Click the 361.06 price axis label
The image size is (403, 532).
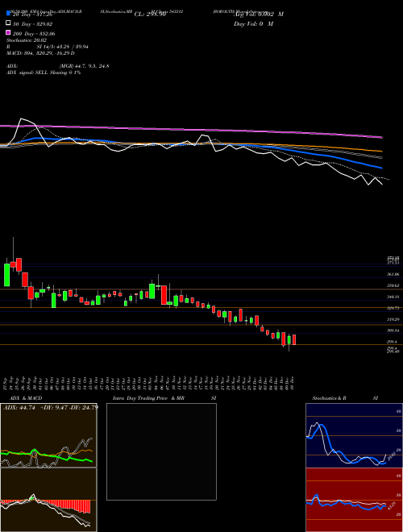coord(393,274)
